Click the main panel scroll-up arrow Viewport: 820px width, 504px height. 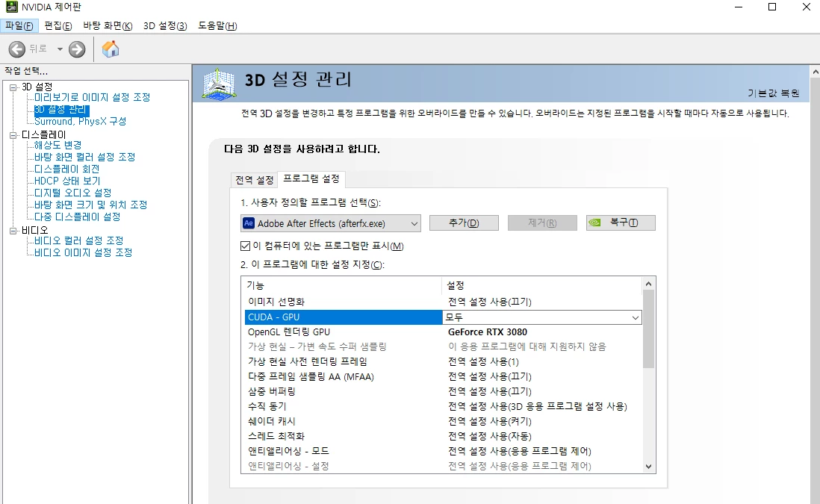815,72
